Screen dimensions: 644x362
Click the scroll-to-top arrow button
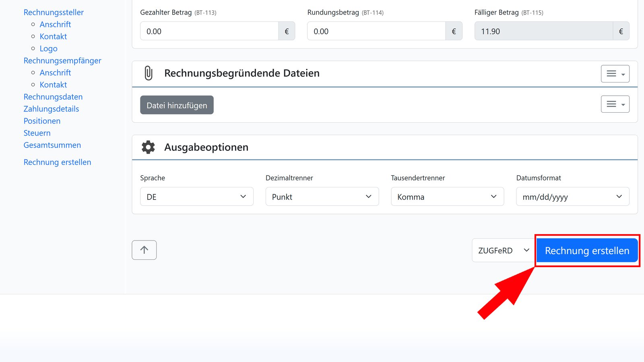[144, 250]
